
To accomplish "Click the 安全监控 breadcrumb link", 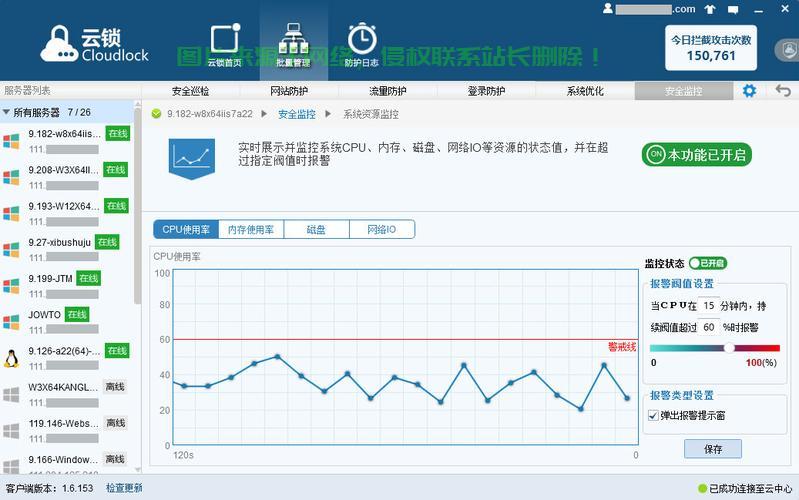I will (x=297, y=114).
